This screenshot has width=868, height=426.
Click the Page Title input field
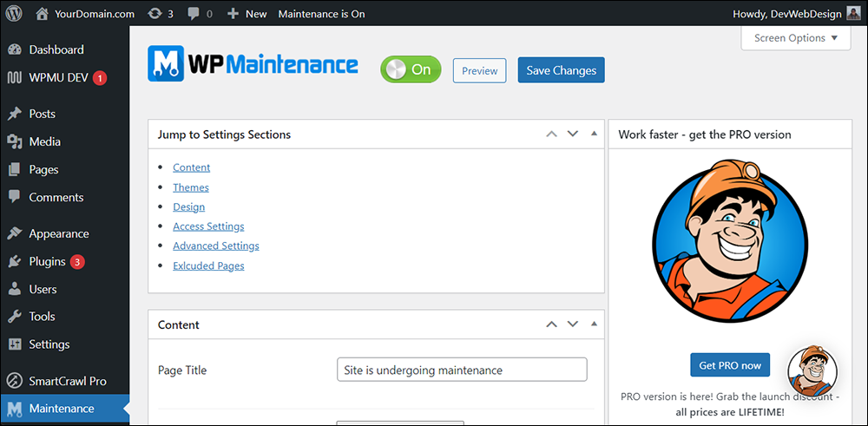pyautogui.click(x=463, y=370)
